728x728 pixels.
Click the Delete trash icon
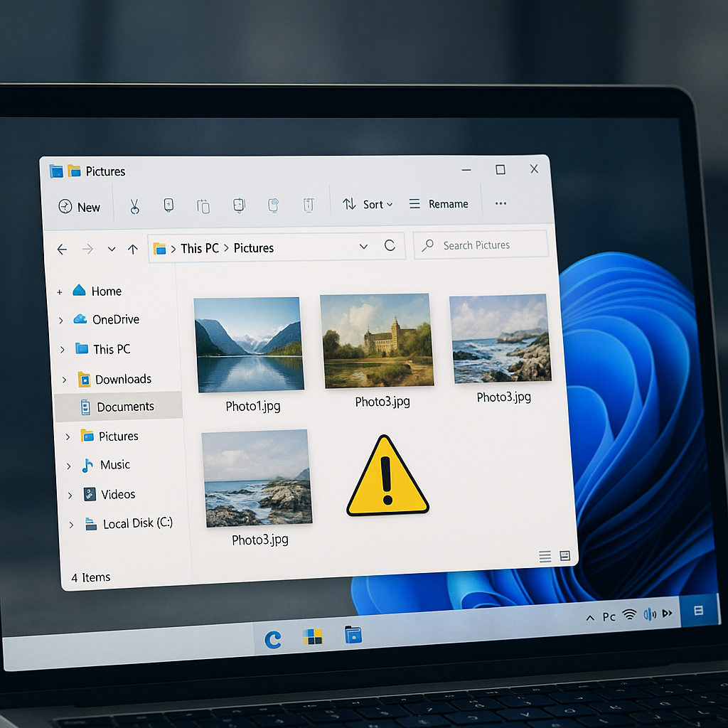click(x=309, y=204)
